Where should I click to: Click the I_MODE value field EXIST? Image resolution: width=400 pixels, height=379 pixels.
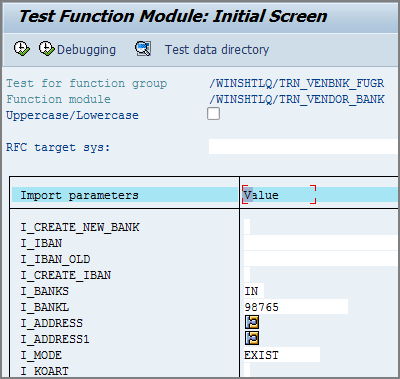tap(282, 355)
